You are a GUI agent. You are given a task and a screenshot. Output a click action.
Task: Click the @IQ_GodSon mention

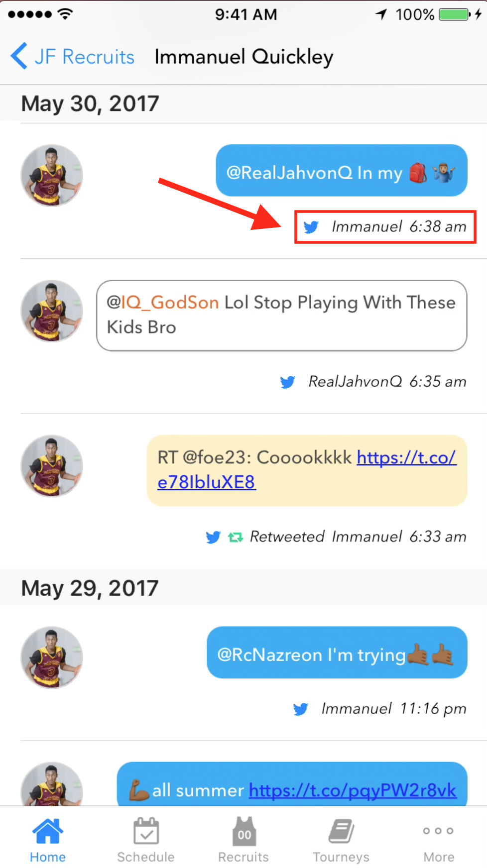pos(163,303)
